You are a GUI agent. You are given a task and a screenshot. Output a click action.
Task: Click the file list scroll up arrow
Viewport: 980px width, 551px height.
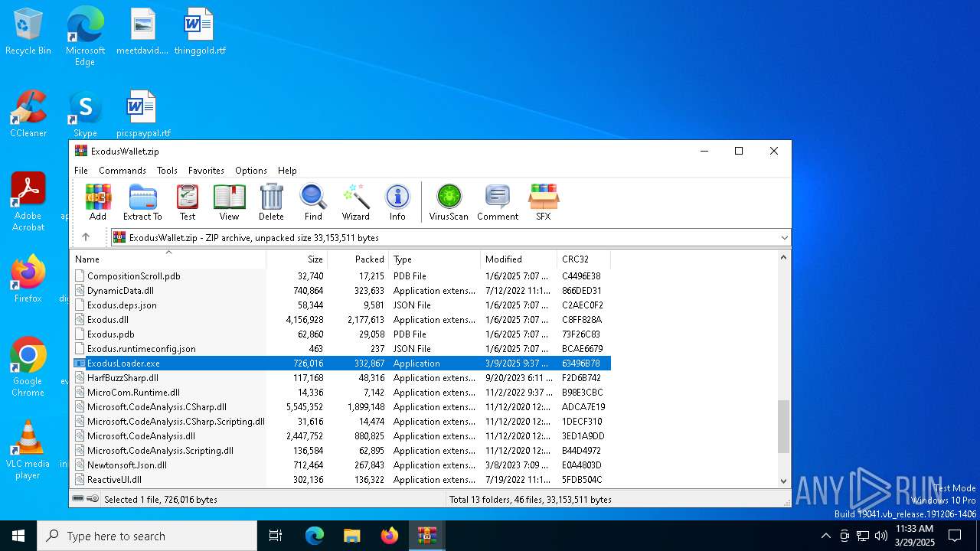[783, 258]
